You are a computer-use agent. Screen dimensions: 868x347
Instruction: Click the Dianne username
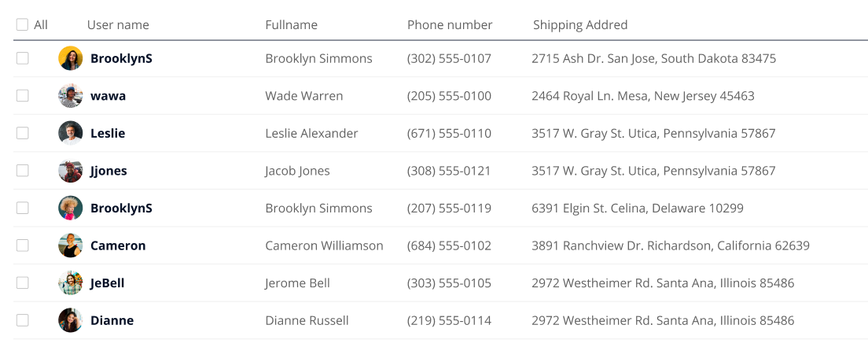pyautogui.click(x=112, y=320)
